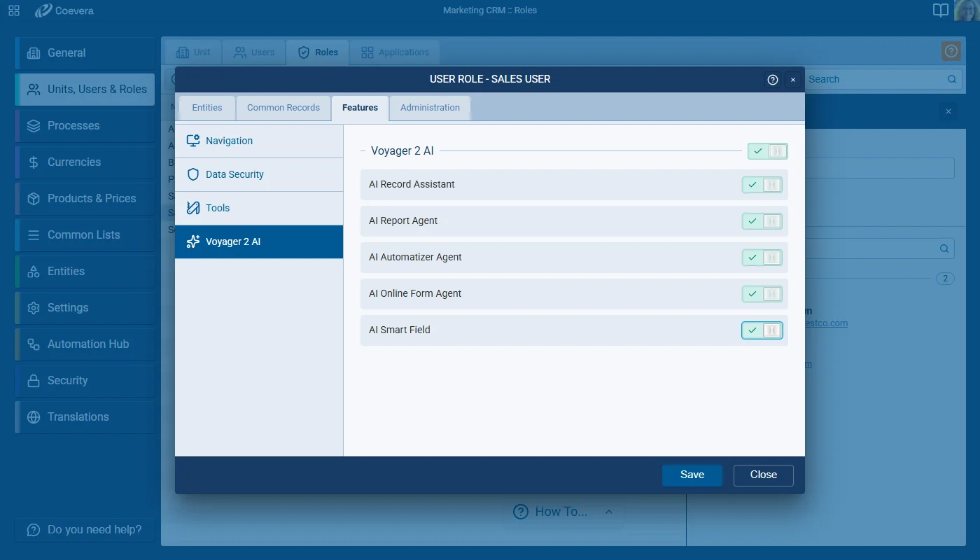Save the user role changes
Image resolution: width=980 pixels, height=560 pixels.
[692, 475]
